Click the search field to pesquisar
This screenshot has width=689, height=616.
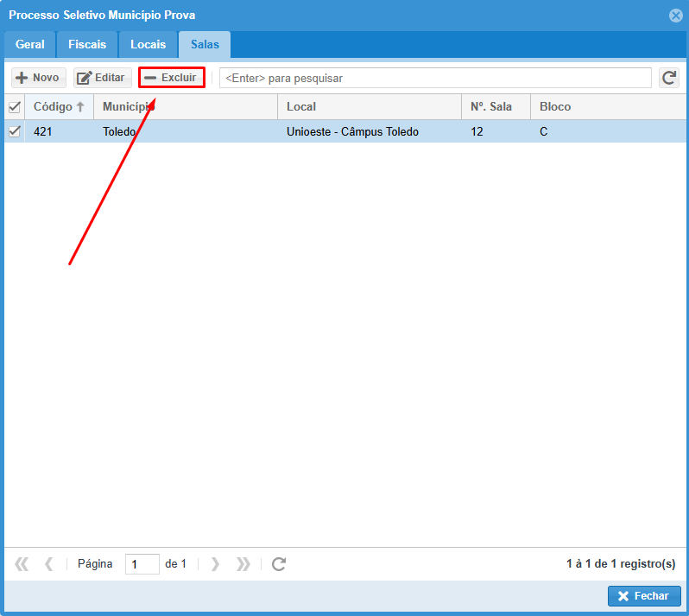[x=435, y=78]
